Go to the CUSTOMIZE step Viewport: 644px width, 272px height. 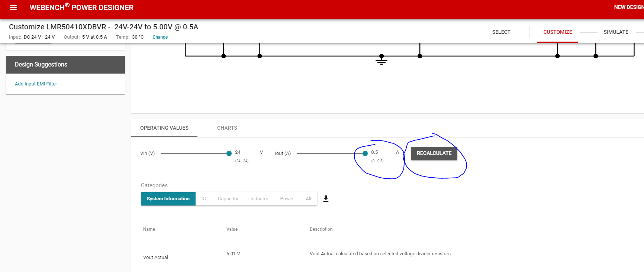[558, 32]
